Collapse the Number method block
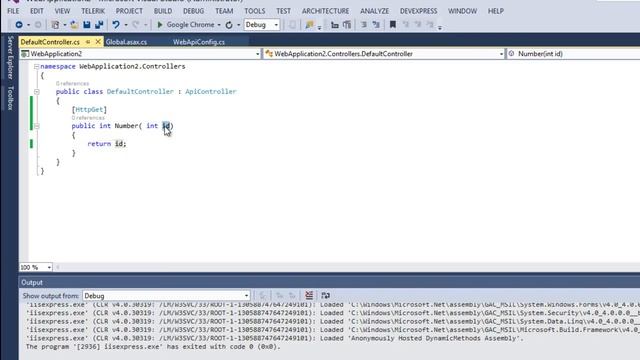The height and width of the screenshot is (360, 640). [x=37, y=126]
